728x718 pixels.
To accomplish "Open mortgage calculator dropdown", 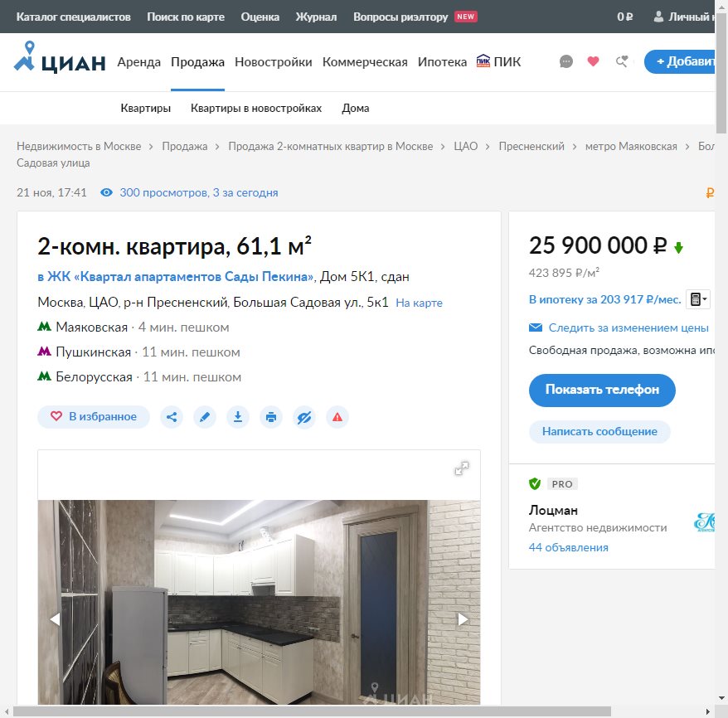I will click(697, 299).
